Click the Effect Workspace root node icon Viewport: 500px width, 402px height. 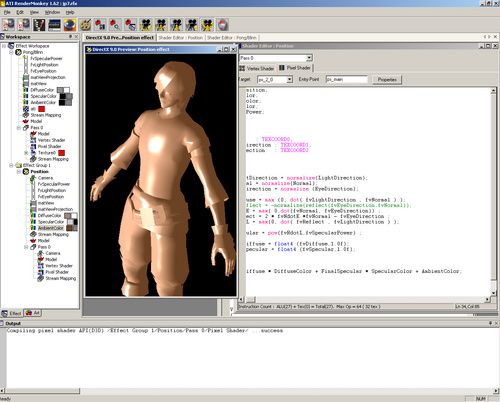click(11, 46)
